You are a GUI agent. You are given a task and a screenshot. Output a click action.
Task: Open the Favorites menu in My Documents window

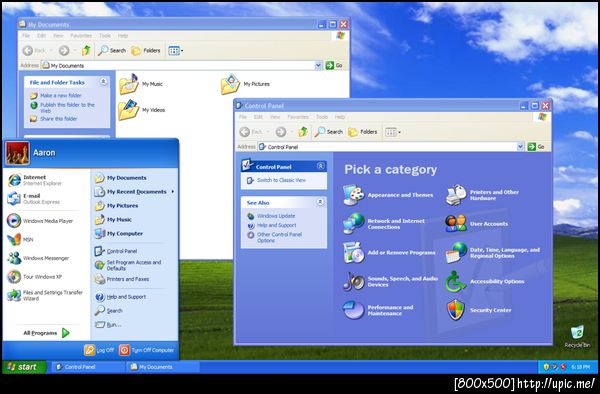[81, 36]
